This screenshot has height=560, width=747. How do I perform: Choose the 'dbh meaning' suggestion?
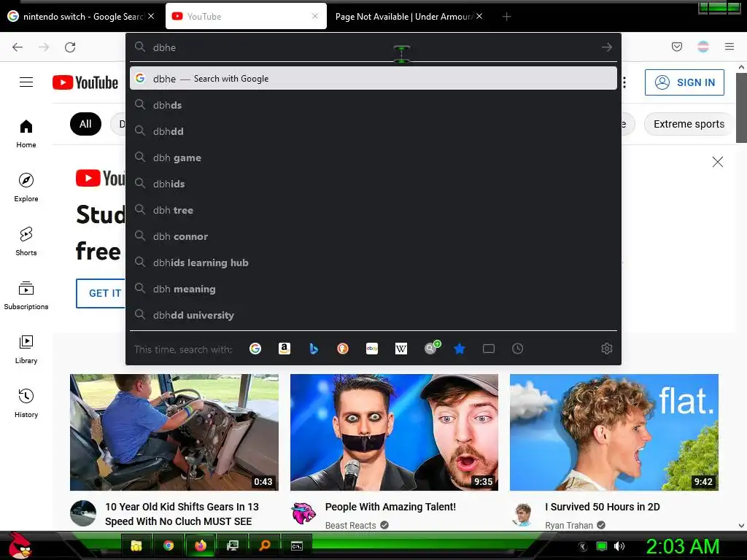(373, 289)
